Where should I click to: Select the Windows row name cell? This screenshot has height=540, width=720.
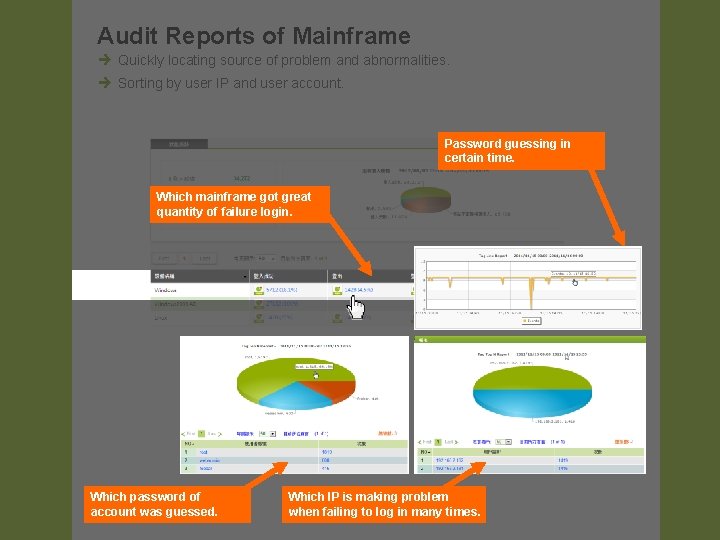pyautogui.click(x=200, y=290)
